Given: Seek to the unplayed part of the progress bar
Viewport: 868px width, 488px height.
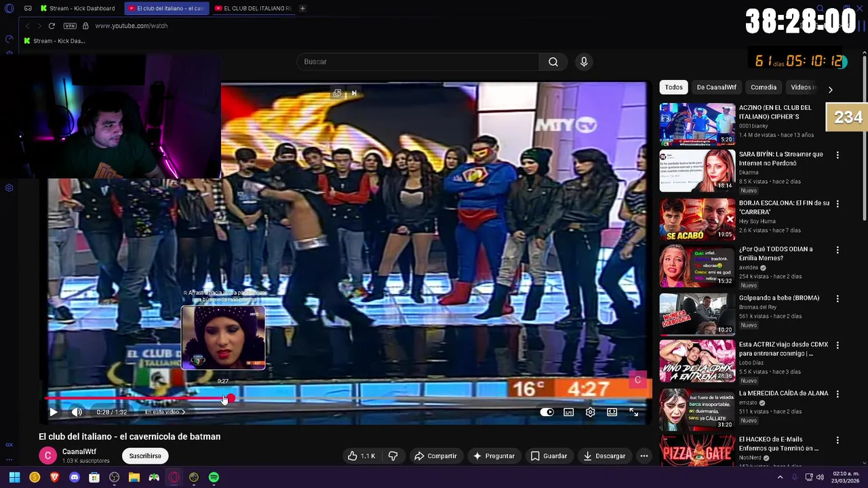Looking at the screenshot, I should pos(441,399).
